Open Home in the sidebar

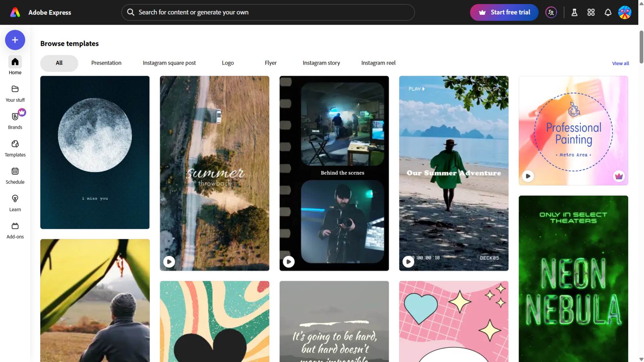15,66
